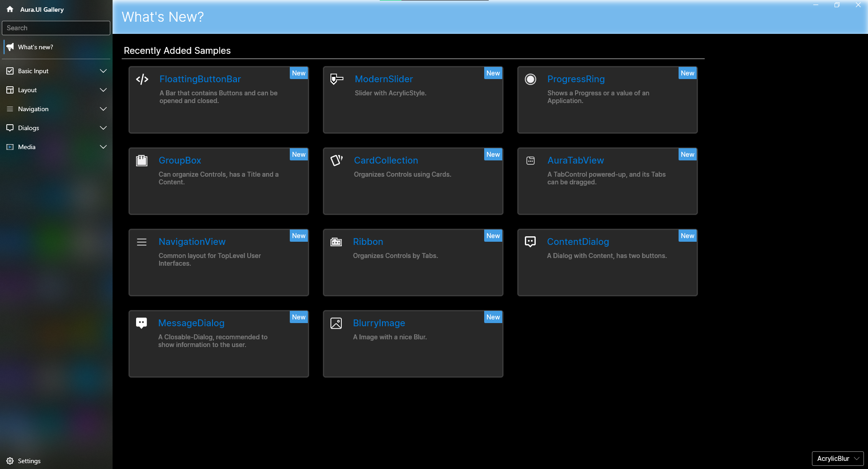Click the Basic Input checkbox icon
Viewport: 868px width, 469px height.
10,71
